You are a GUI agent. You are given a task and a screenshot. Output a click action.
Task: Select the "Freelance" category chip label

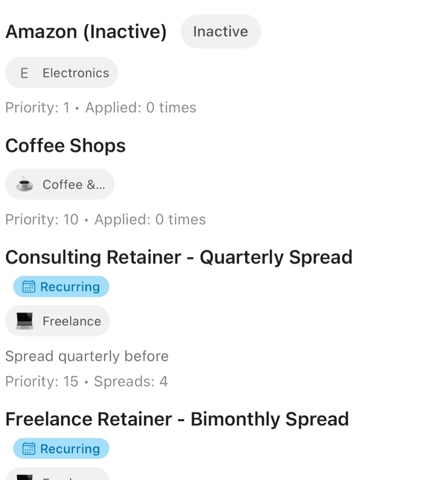pos(72,321)
